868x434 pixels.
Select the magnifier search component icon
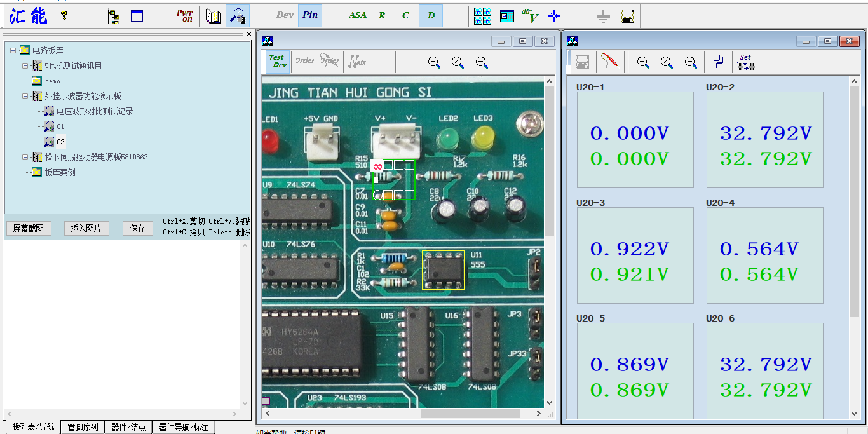click(238, 16)
